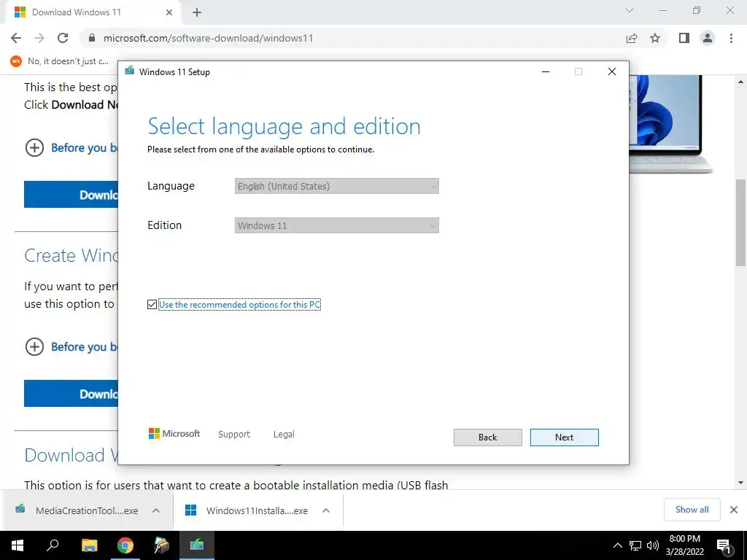Image resolution: width=747 pixels, height=560 pixels.
Task: Share this page icon in address bar
Action: tap(632, 38)
